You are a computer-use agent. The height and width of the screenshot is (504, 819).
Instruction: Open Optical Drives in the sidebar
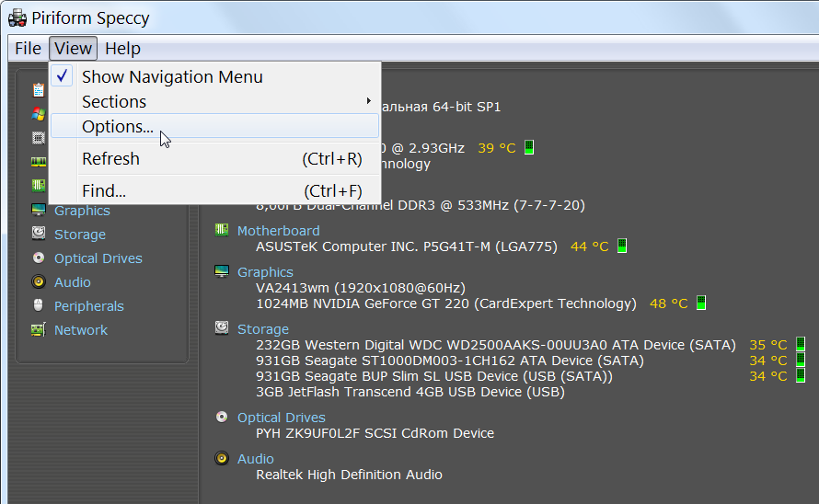pos(98,258)
